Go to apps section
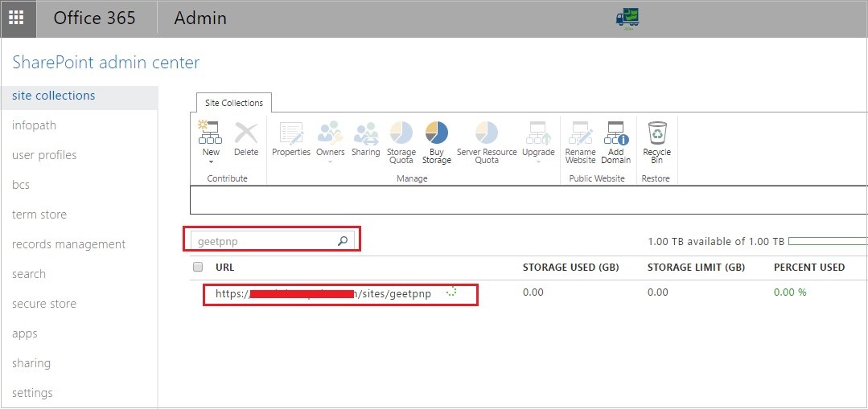The image size is (868, 409). tap(25, 333)
